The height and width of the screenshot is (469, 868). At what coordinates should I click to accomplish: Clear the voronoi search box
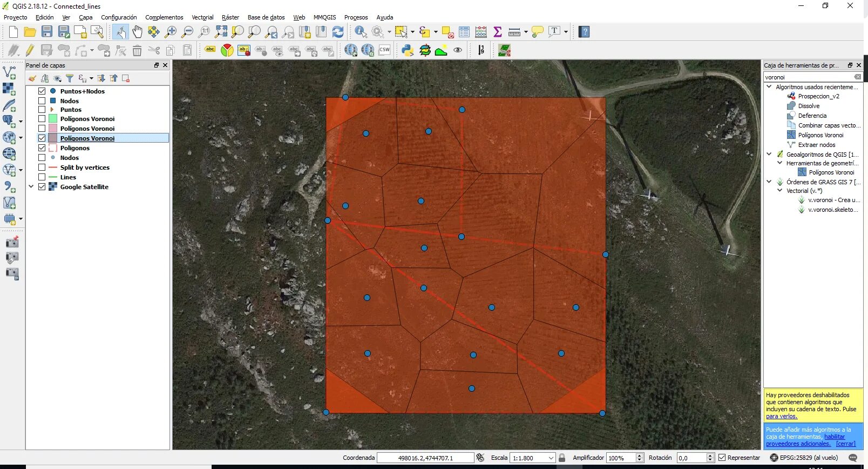pyautogui.click(x=858, y=77)
